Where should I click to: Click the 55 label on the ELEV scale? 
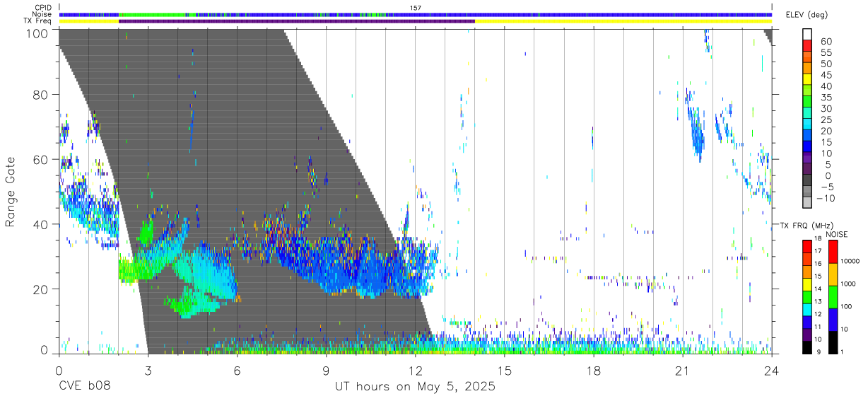click(x=825, y=52)
